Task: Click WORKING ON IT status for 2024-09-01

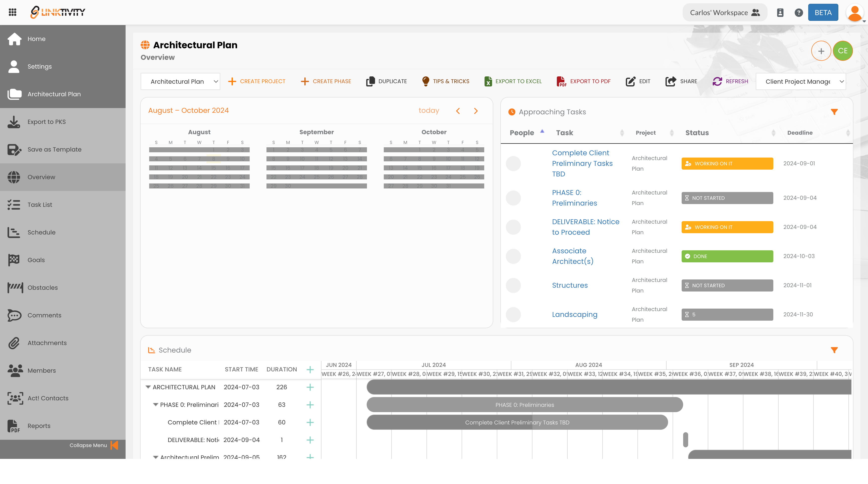Action: click(x=727, y=163)
